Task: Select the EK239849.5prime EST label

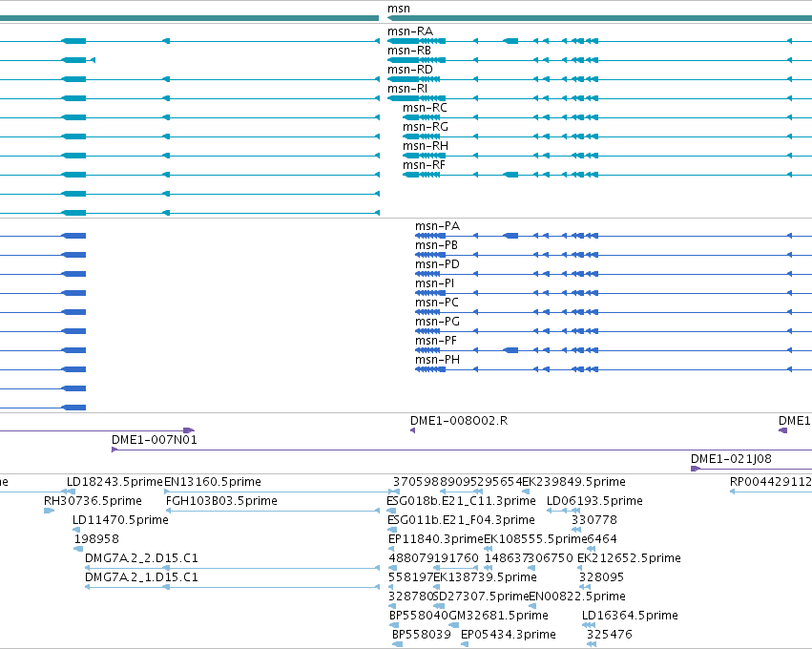Action: tap(573, 482)
